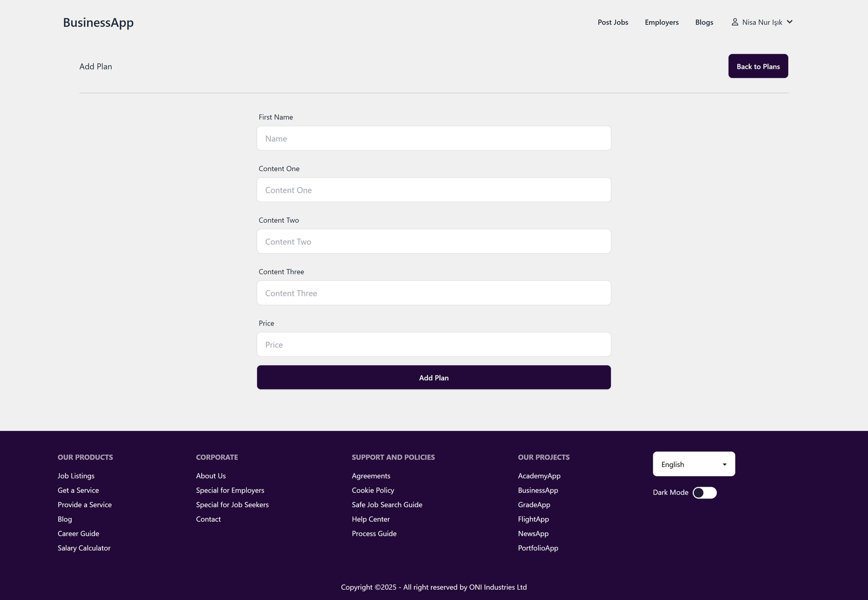Focus the First Name input field
Screen dimensions: 868x600
pos(433,139)
